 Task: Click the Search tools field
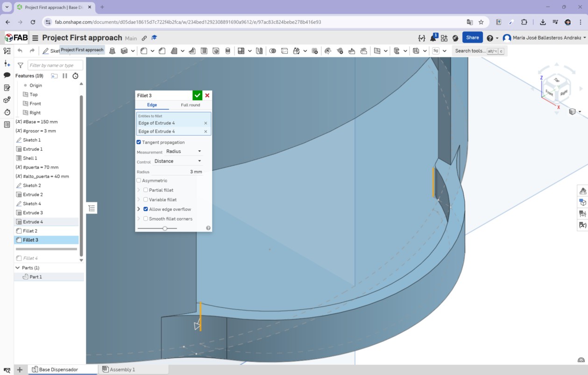479,51
